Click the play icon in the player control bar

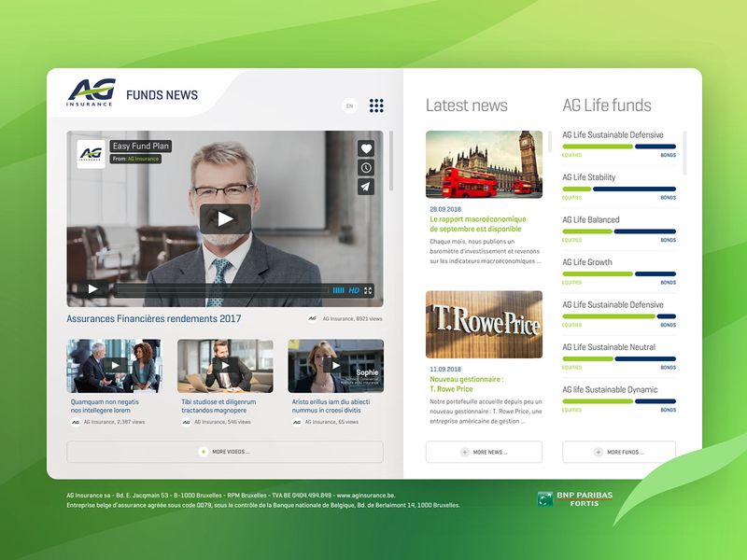[92, 290]
